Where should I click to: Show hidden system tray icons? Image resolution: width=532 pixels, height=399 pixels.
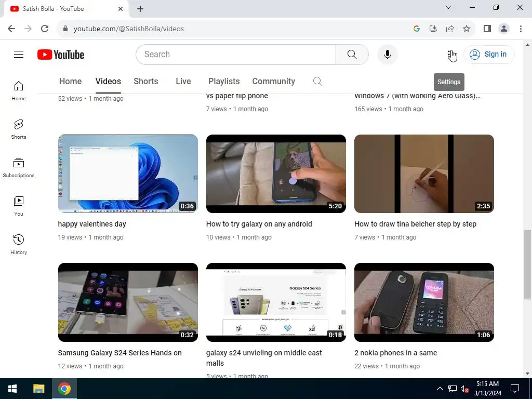pos(440,389)
